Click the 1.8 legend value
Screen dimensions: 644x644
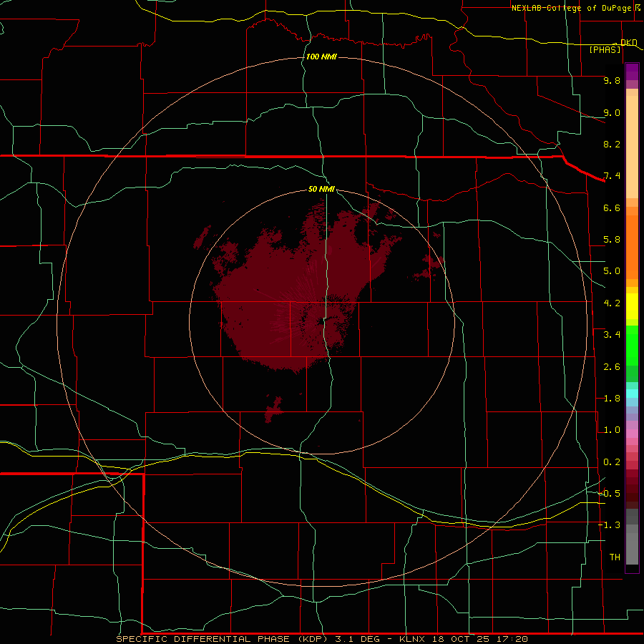click(x=612, y=399)
